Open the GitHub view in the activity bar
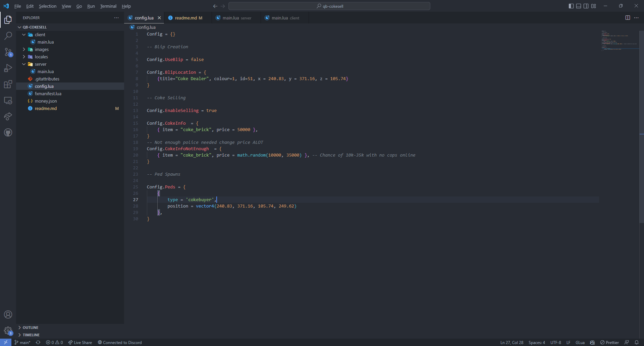 (8, 132)
